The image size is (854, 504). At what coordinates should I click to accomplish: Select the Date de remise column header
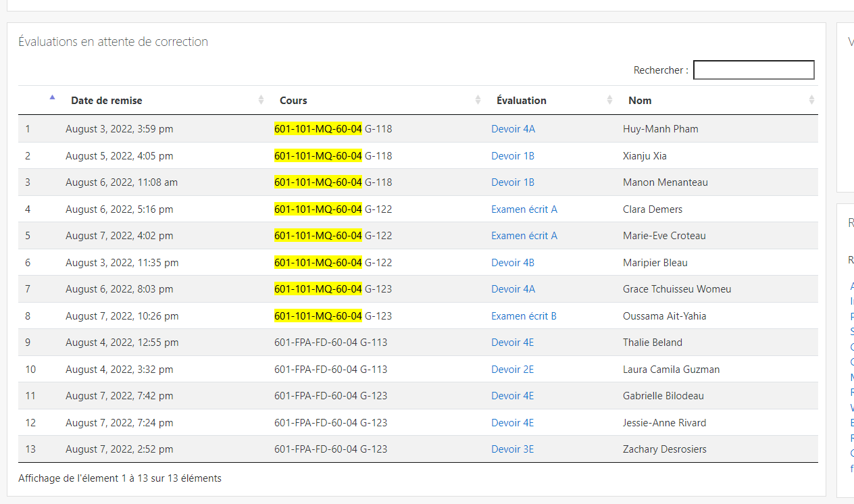[107, 100]
